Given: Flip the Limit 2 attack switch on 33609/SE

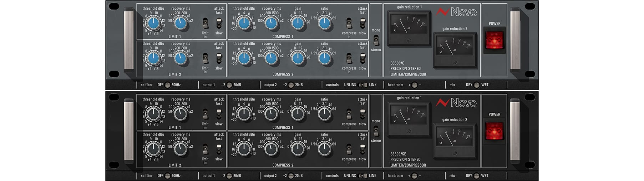Looking at the screenshot, I should tap(219, 149).
